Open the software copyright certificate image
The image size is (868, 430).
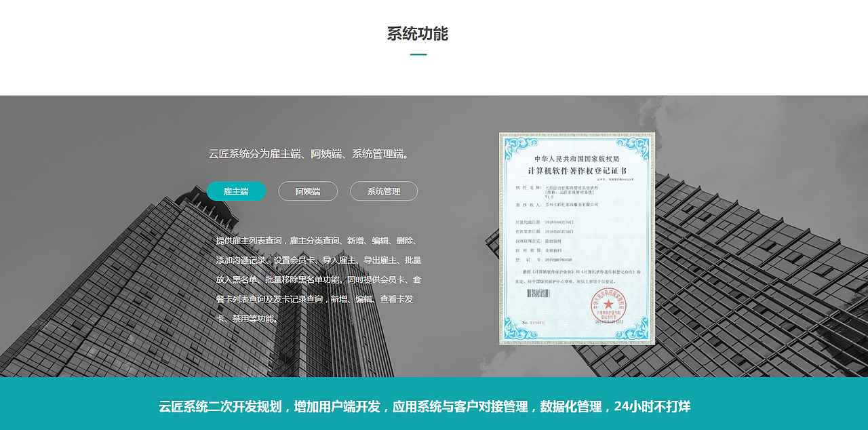click(576, 239)
